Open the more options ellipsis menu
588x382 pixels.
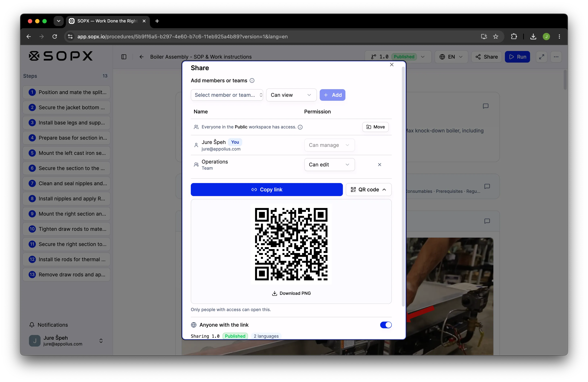coord(556,57)
